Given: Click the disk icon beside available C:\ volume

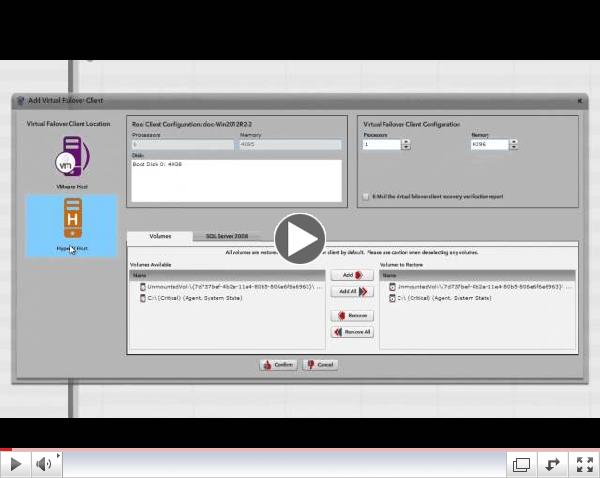Looking at the screenshot, I should click(x=143, y=298).
